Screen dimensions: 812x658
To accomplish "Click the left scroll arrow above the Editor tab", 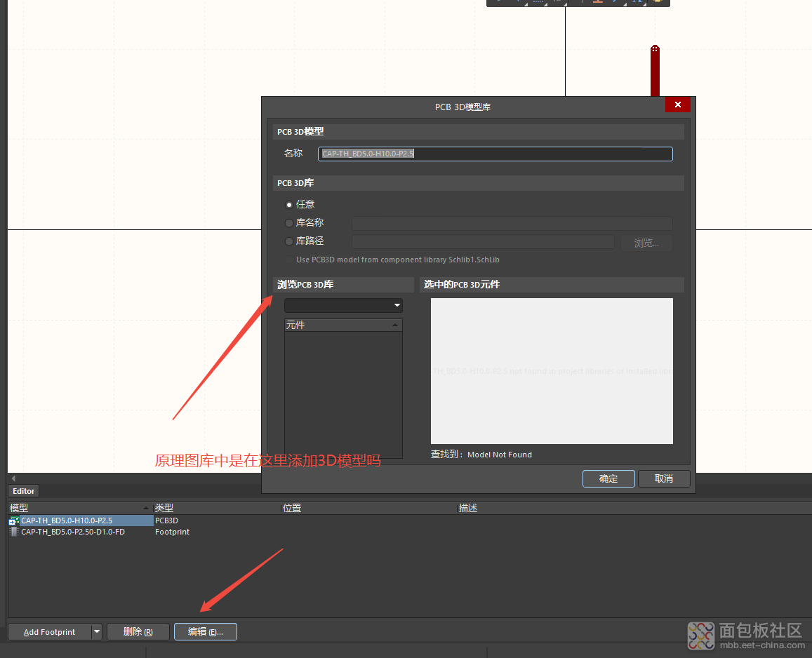I will pyautogui.click(x=13, y=478).
